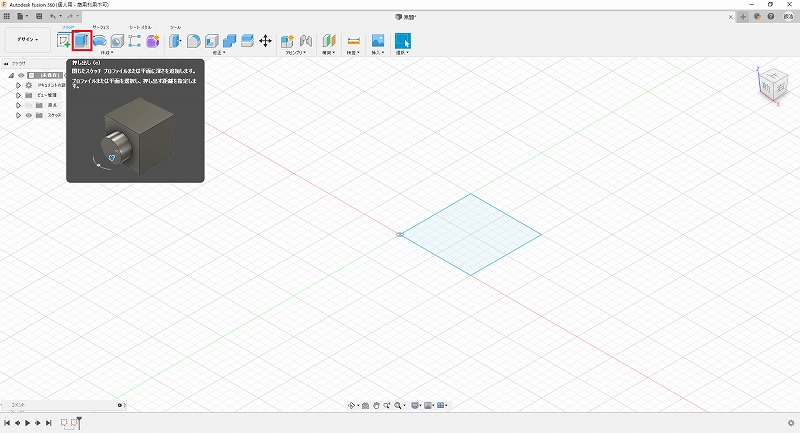The width and height of the screenshot is (800, 433).
Task: Click the new design plus button
Action: pos(743,17)
